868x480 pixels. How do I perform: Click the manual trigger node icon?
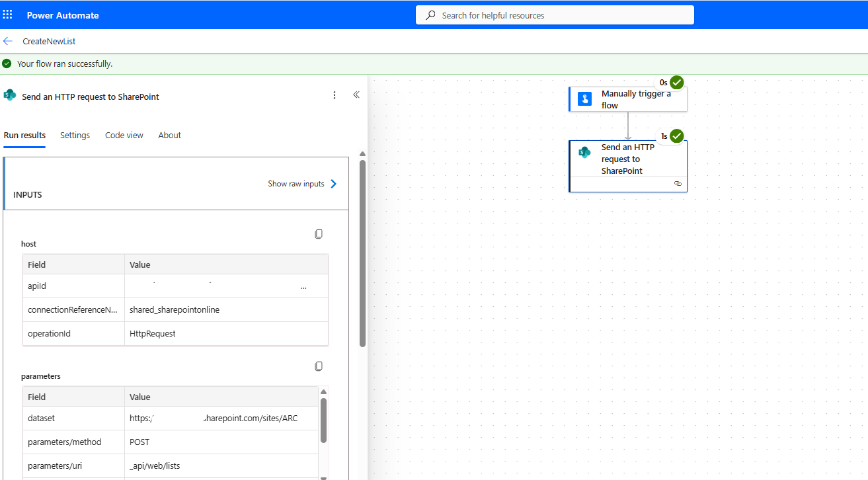coord(584,99)
